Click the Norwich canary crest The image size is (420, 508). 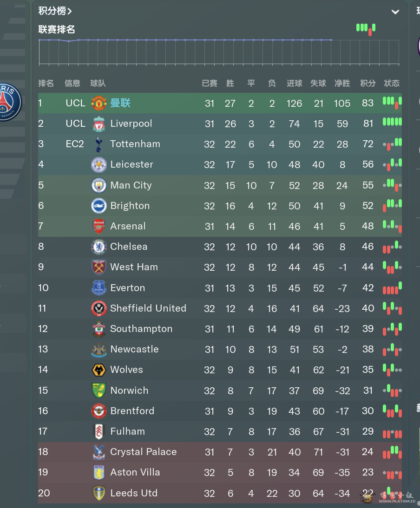click(x=98, y=391)
